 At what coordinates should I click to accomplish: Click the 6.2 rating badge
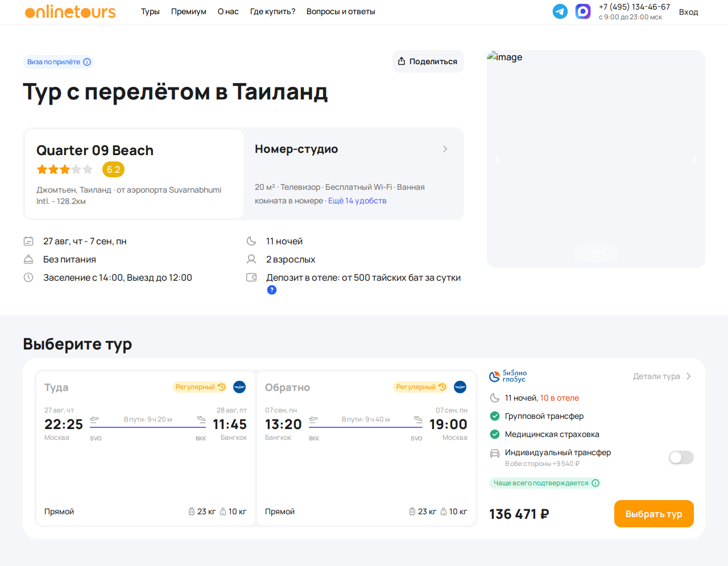coord(113,169)
